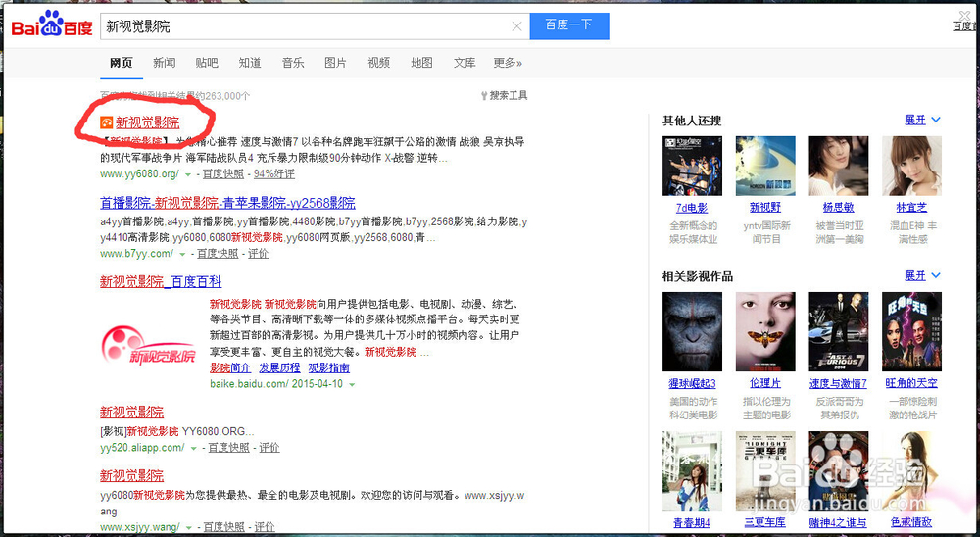Expand 相关影视作品 with 展开
Screen dimensions: 980x537
click(922, 275)
